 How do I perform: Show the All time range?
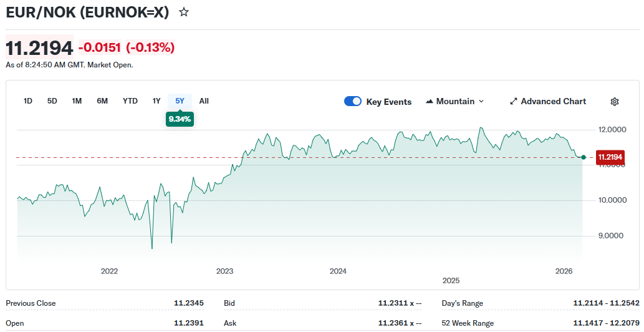pos(204,101)
